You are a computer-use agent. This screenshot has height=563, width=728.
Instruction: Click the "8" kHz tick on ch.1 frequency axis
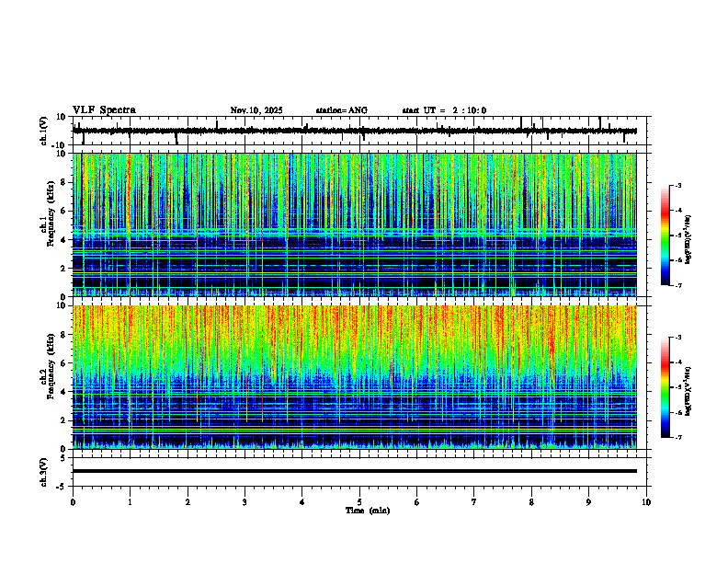point(64,182)
